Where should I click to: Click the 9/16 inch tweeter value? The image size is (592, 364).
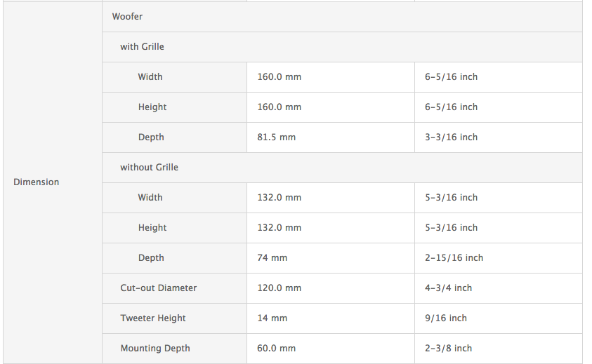coord(445,318)
